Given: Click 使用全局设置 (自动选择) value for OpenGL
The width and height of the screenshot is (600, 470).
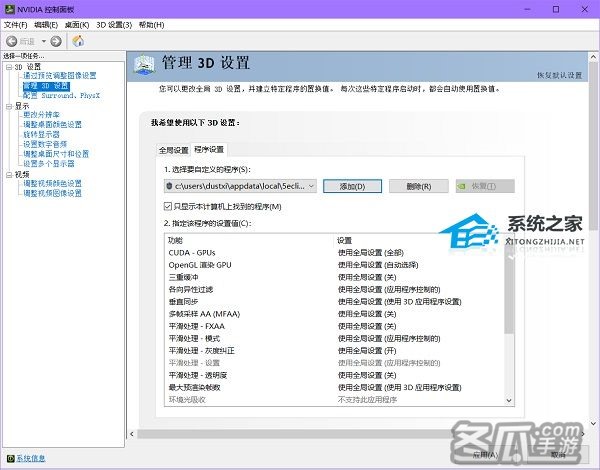Looking at the screenshot, I should [x=378, y=265].
